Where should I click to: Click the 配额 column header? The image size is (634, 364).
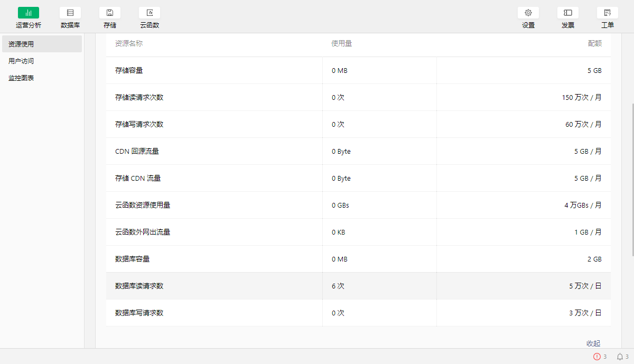(595, 43)
